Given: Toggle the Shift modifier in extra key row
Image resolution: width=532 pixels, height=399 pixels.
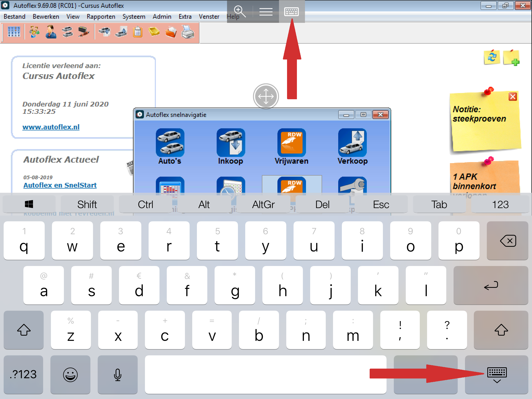Looking at the screenshot, I should pos(87,204).
